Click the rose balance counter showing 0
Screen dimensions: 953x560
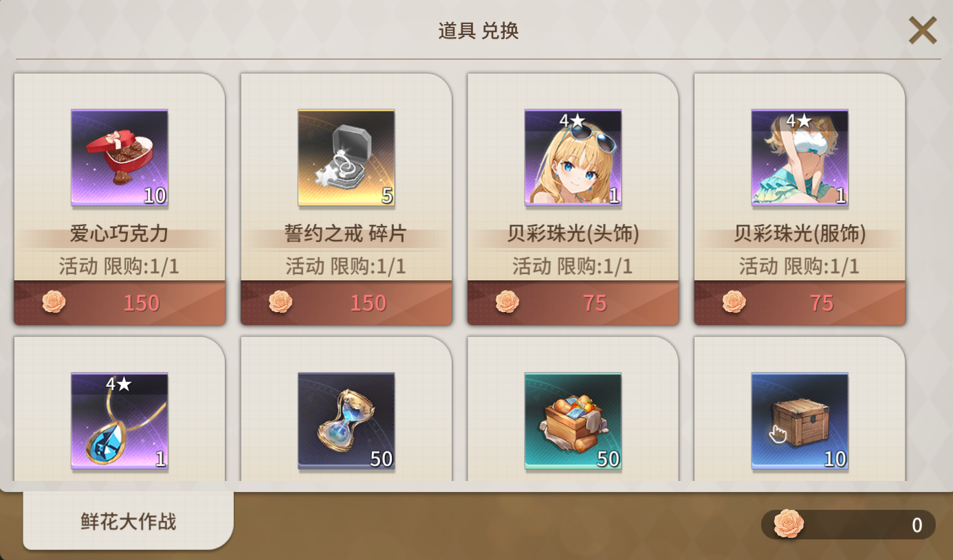coord(848,524)
